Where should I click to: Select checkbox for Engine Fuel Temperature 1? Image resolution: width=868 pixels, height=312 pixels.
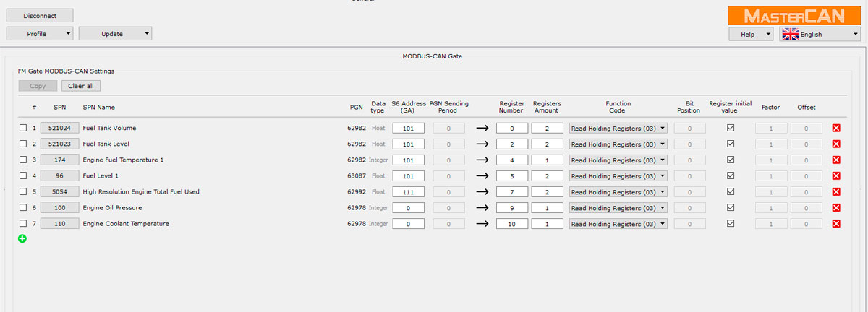tap(22, 160)
